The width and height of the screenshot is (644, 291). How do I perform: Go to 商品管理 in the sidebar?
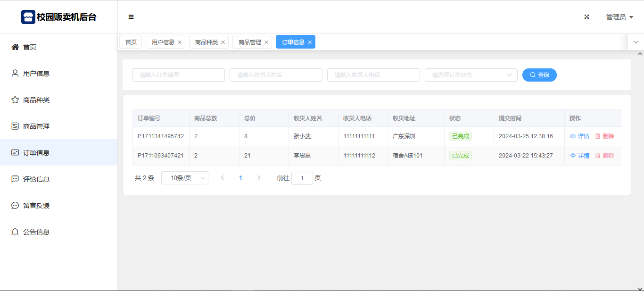(x=36, y=126)
